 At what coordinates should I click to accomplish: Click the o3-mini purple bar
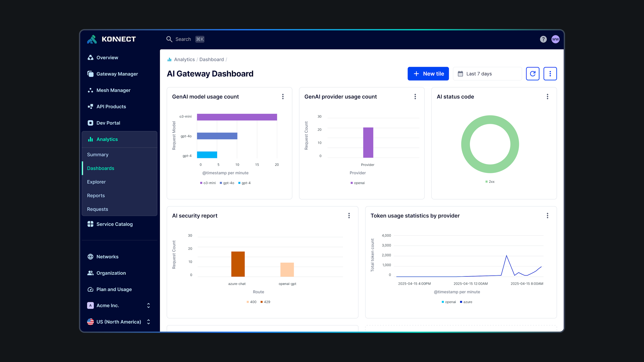[237, 117]
